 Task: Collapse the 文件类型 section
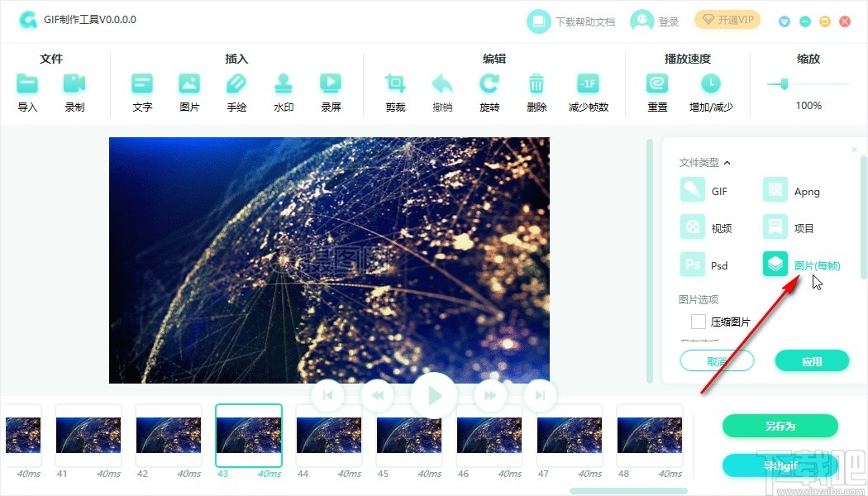tap(727, 162)
